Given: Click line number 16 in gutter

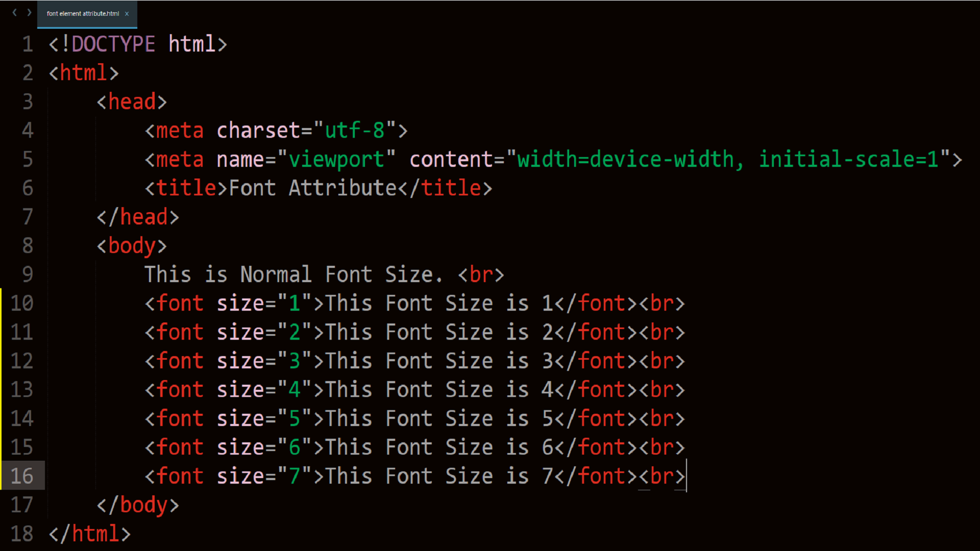Looking at the screenshot, I should click(22, 476).
